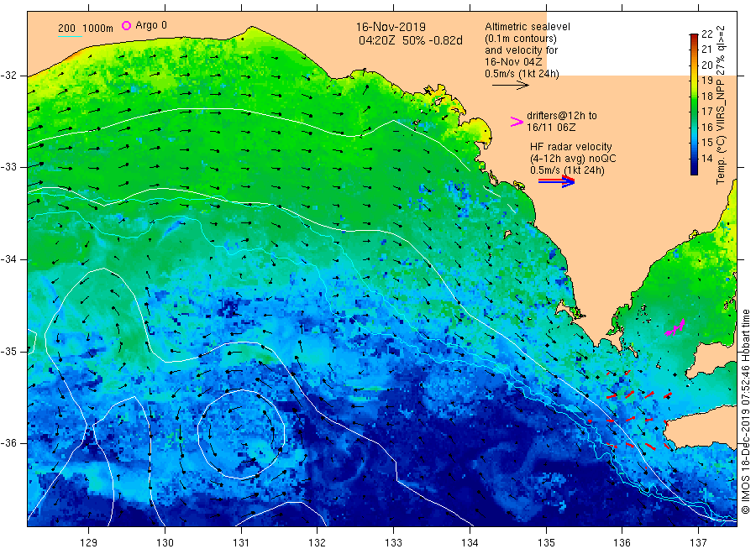Click latitude label -36

(8, 442)
